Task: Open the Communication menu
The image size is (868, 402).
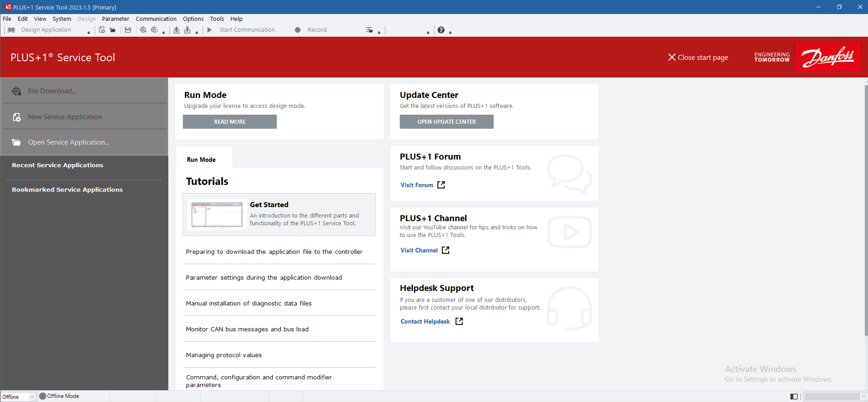Action: click(156, 19)
